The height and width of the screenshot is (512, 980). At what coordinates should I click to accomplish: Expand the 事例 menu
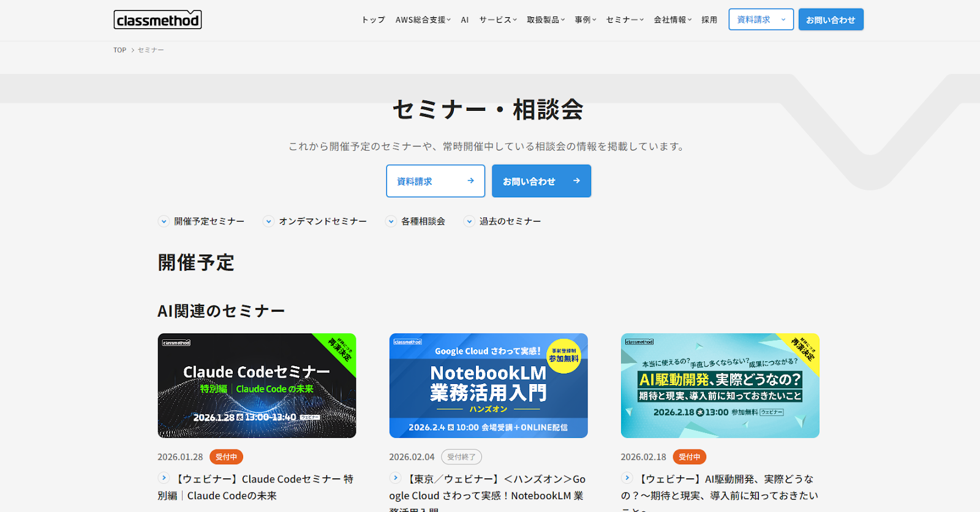click(586, 20)
